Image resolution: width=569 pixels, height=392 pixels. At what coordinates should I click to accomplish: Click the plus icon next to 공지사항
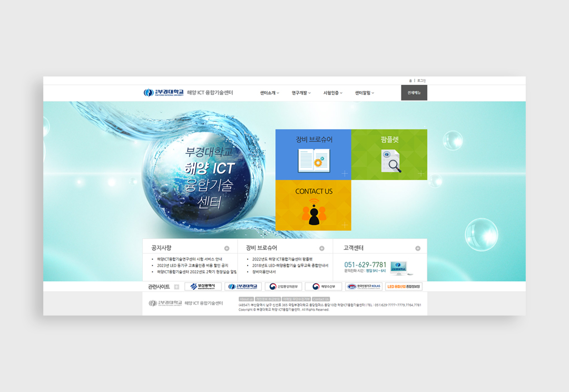click(x=227, y=248)
